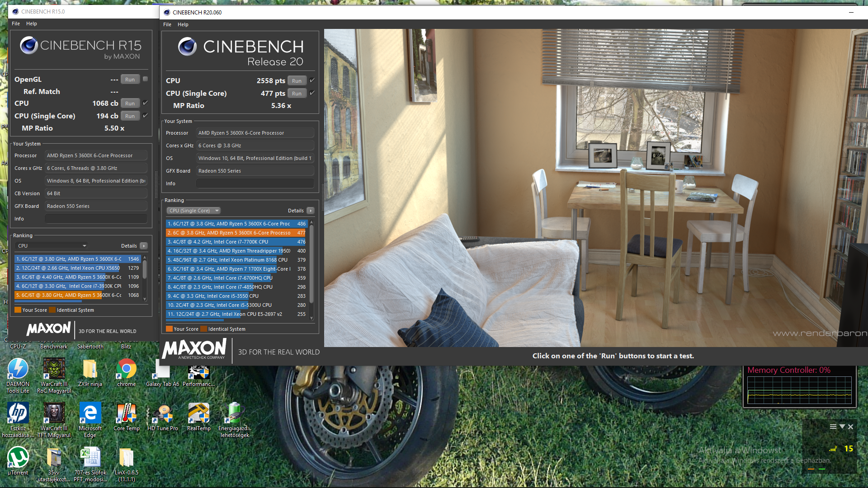The width and height of the screenshot is (868, 488).
Task: Open ZX9r ninja folder icon
Action: (90, 372)
